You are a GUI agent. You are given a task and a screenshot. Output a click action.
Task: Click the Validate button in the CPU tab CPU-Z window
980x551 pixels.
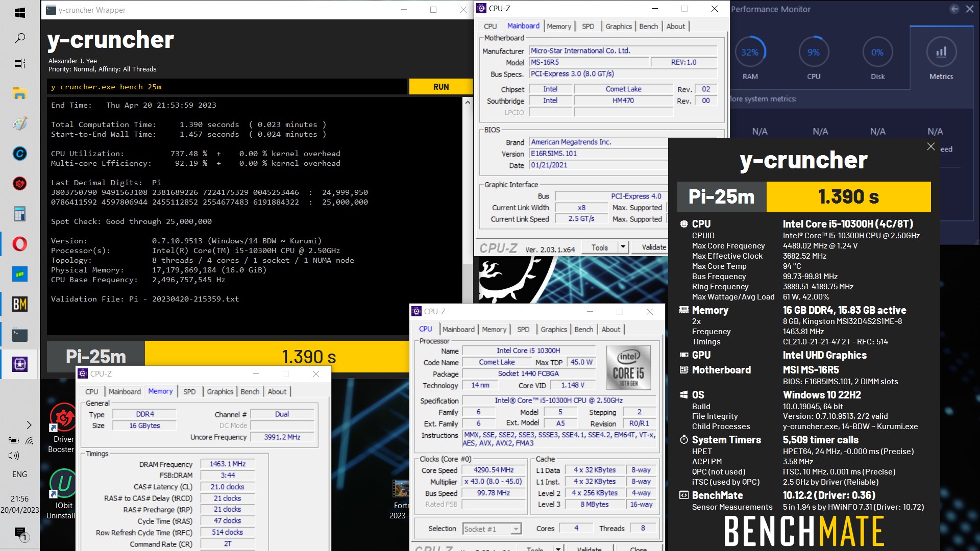589,548
